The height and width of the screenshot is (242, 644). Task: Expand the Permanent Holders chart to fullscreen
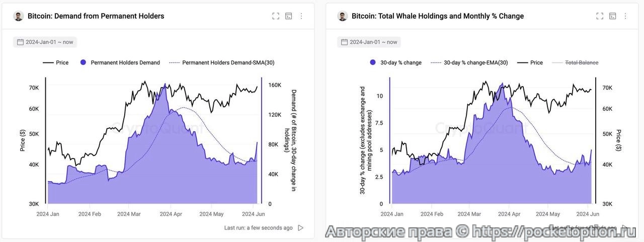pyautogui.click(x=276, y=16)
